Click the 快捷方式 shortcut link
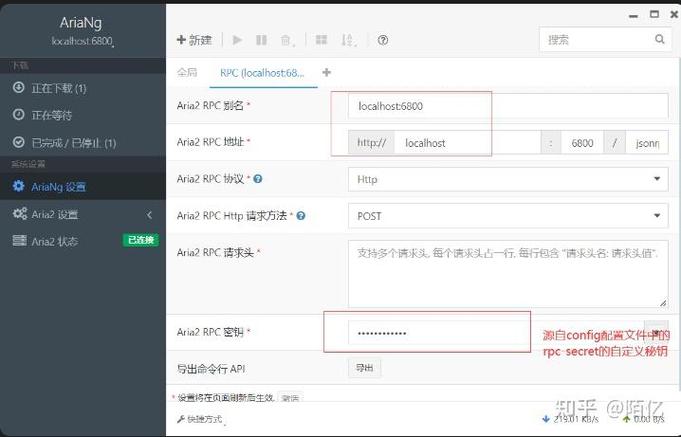The width and height of the screenshot is (681, 437). [x=200, y=419]
